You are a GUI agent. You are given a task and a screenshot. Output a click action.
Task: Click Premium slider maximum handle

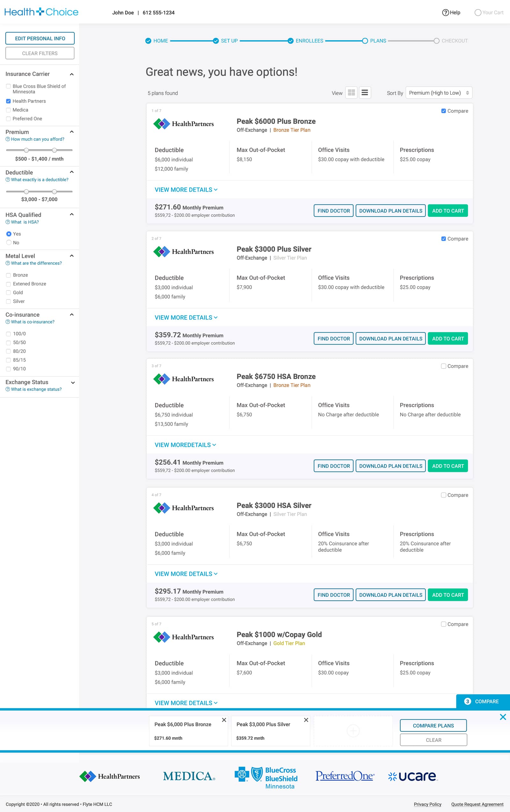click(54, 150)
